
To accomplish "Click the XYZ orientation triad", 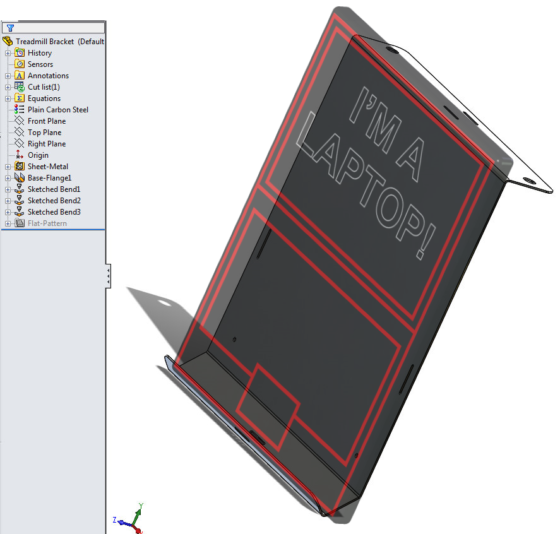I will [130, 519].
